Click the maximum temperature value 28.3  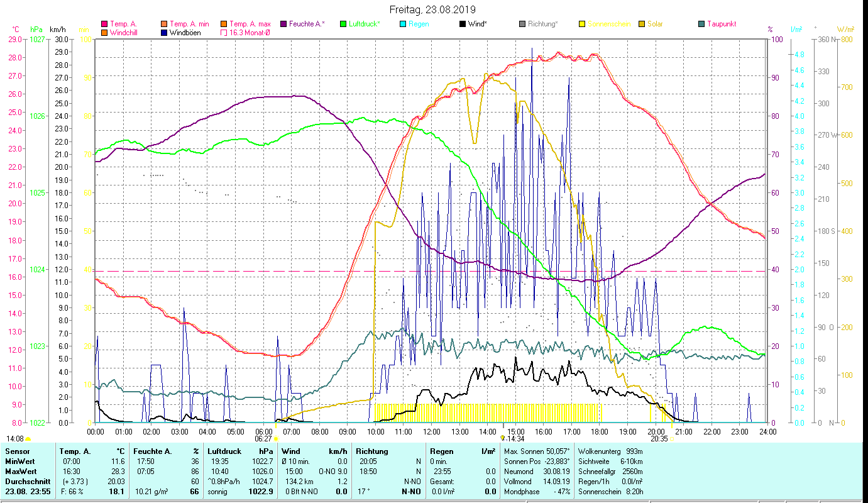(x=118, y=471)
